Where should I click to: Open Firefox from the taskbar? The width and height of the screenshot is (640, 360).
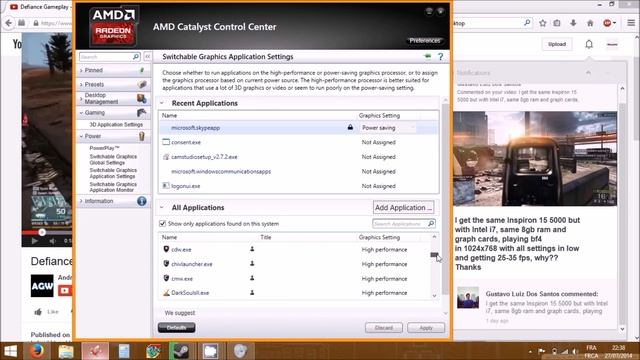coord(37,351)
